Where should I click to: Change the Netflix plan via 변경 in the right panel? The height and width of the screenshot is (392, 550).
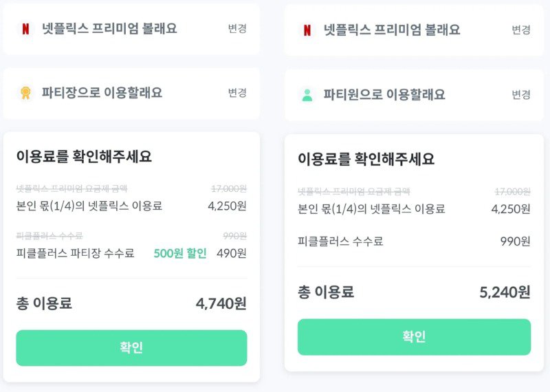[x=520, y=30]
